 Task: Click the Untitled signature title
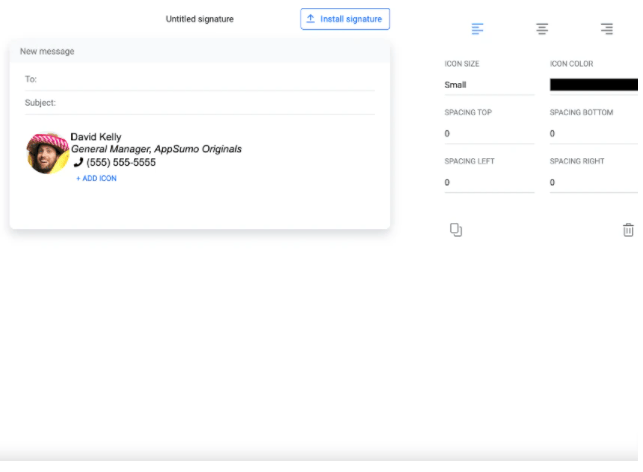pos(200,19)
